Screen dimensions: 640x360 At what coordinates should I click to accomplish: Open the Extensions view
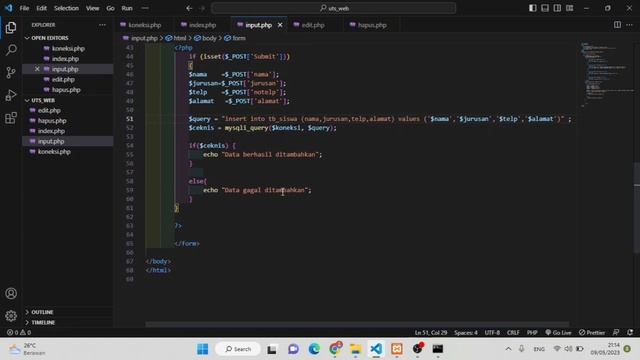tap(11, 118)
